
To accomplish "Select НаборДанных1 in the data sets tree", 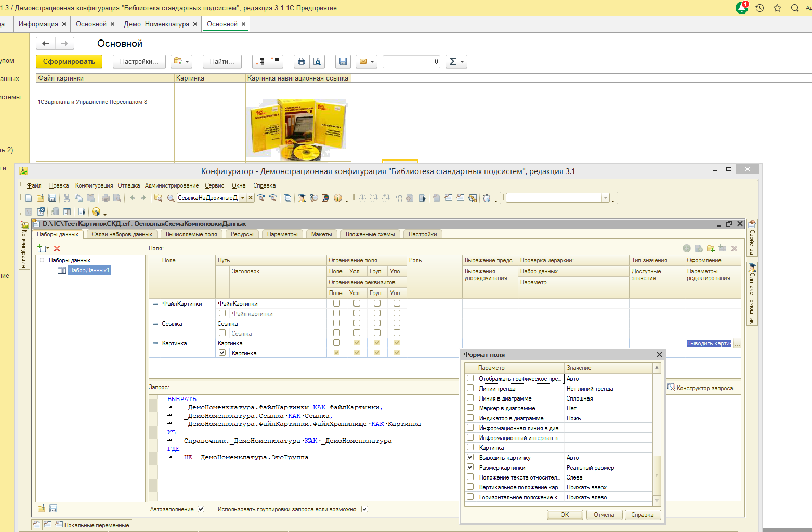I will coord(89,270).
